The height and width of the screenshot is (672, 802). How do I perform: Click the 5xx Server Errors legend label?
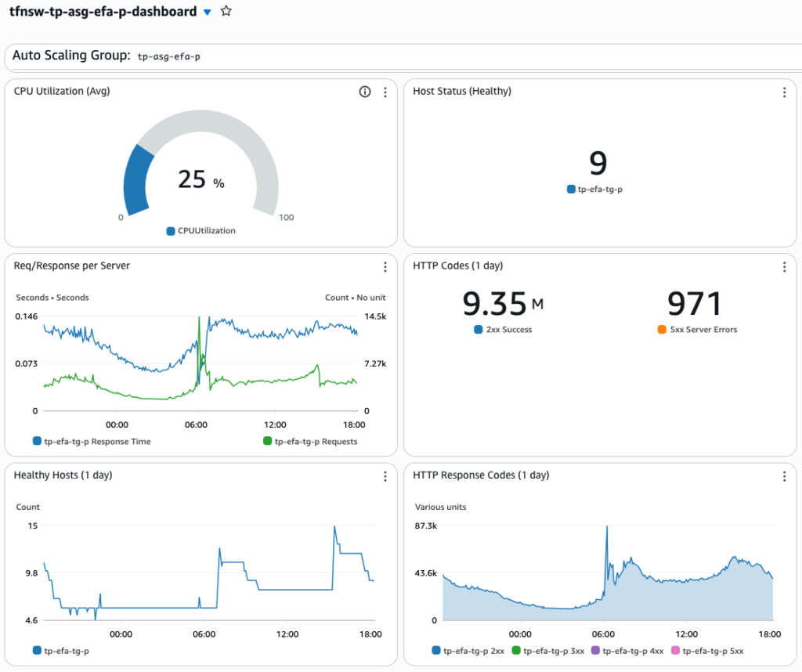coord(703,330)
